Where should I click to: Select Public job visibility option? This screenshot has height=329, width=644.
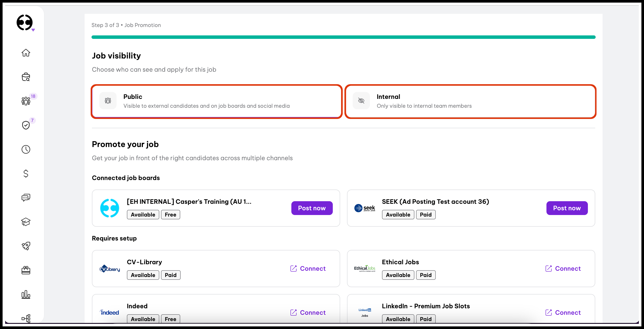coord(216,101)
